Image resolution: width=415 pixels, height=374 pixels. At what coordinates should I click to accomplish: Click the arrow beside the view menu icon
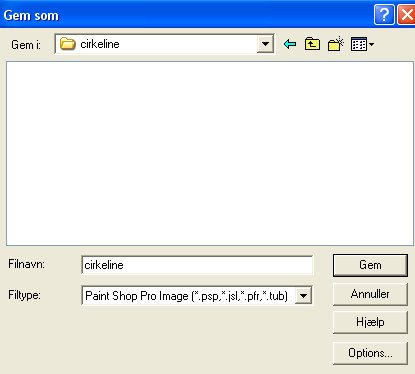tap(371, 44)
